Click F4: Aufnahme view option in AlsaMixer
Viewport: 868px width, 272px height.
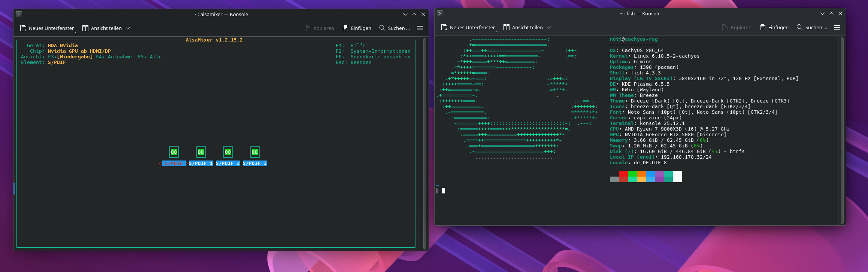tap(114, 57)
